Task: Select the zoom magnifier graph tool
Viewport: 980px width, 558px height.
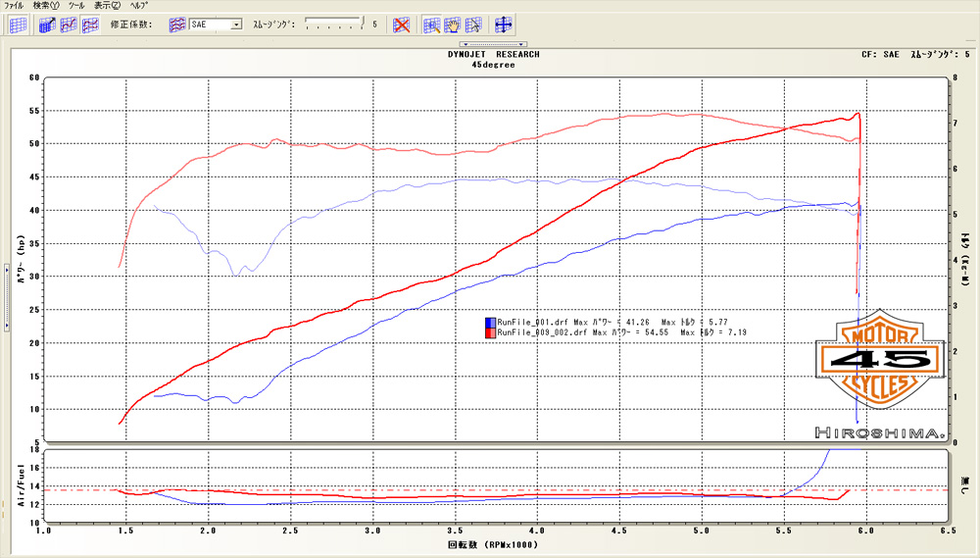Action: [431, 25]
